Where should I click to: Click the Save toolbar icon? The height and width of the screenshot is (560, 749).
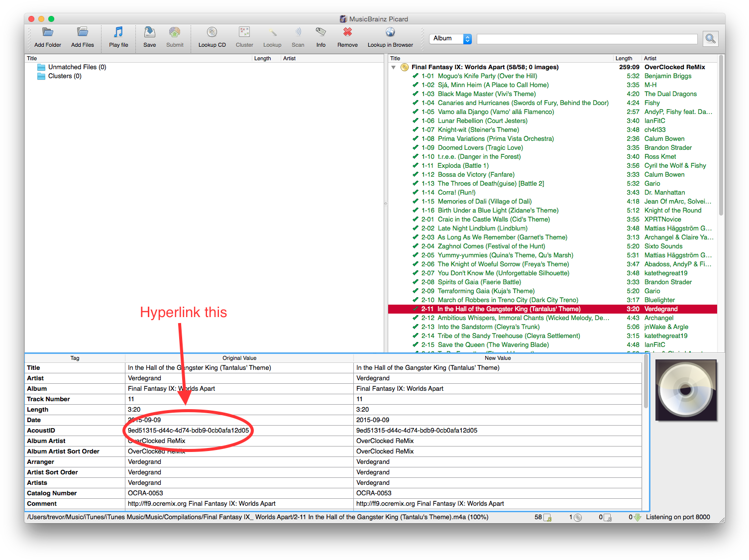pyautogui.click(x=149, y=33)
